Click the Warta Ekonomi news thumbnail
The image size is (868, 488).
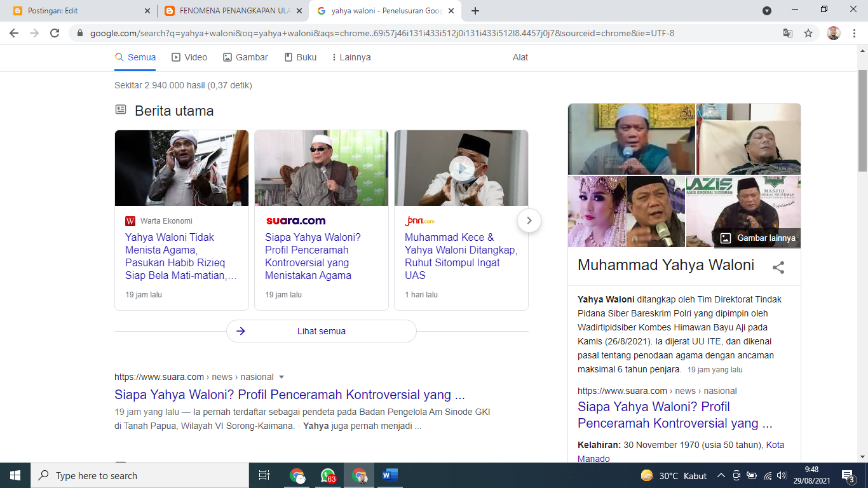[x=182, y=168]
